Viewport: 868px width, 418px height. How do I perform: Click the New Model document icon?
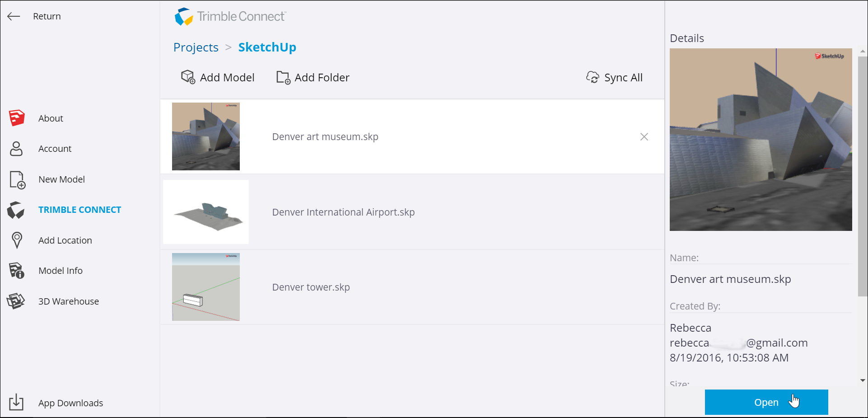click(x=17, y=180)
